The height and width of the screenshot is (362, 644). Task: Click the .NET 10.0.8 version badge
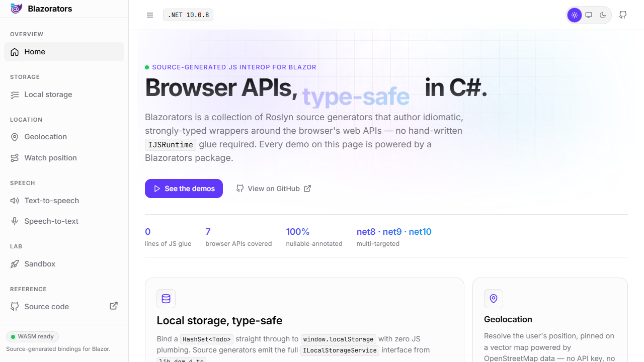point(188,15)
